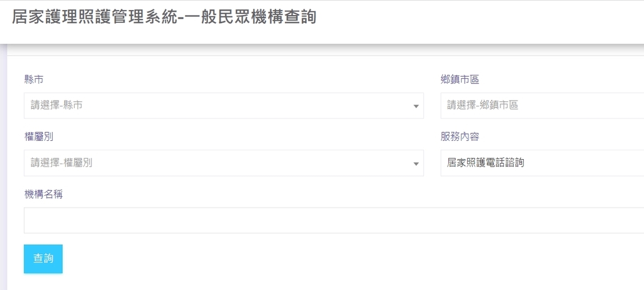Open 服務內容 dropdown showing 居家照護電話諮詢
This screenshot has height=290, width=644.
[x=542, y=163]
